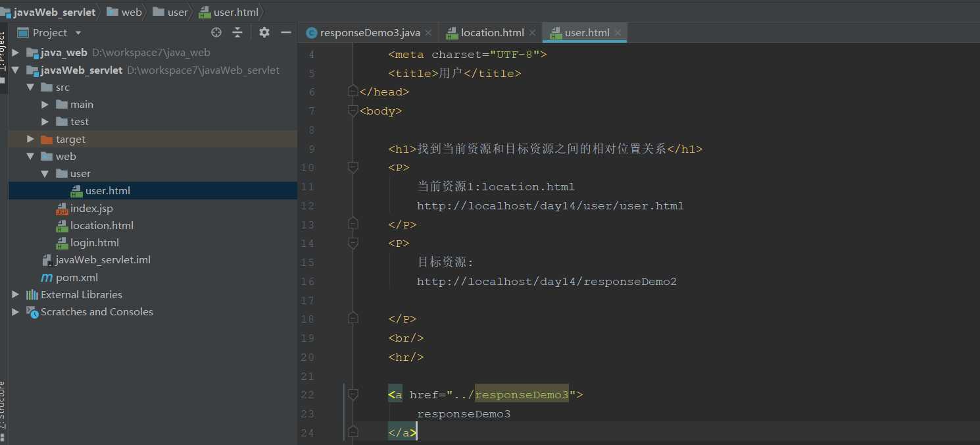The height and width of the screenshot is (445, 980).
Task: Expand Scratches and Consoles node
Action: click(16, 312)
